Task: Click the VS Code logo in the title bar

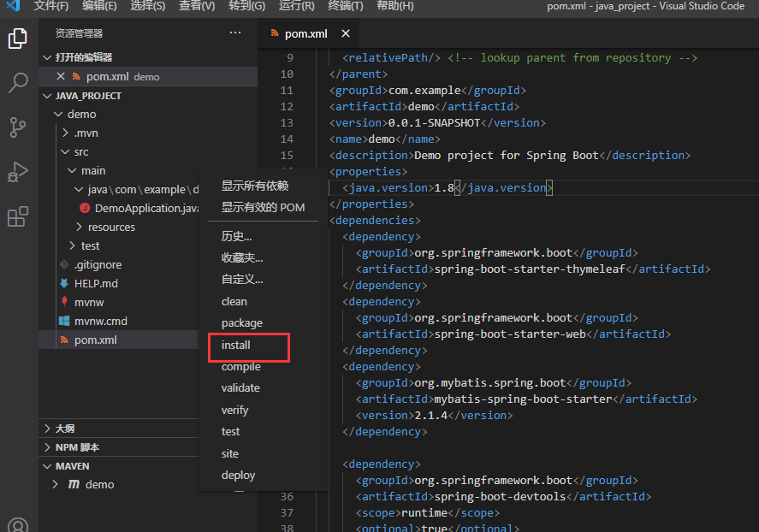Action: click(13, 6)
